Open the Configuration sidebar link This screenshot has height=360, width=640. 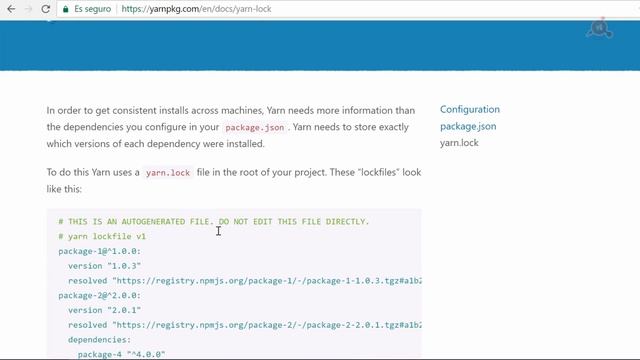(x=470, y=109)
